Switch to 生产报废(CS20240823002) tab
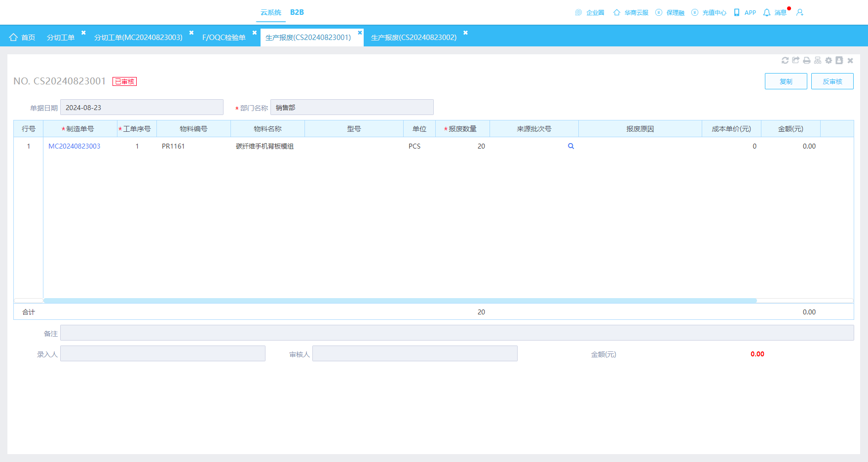The image size is (868, 462). tap(414, 38)
